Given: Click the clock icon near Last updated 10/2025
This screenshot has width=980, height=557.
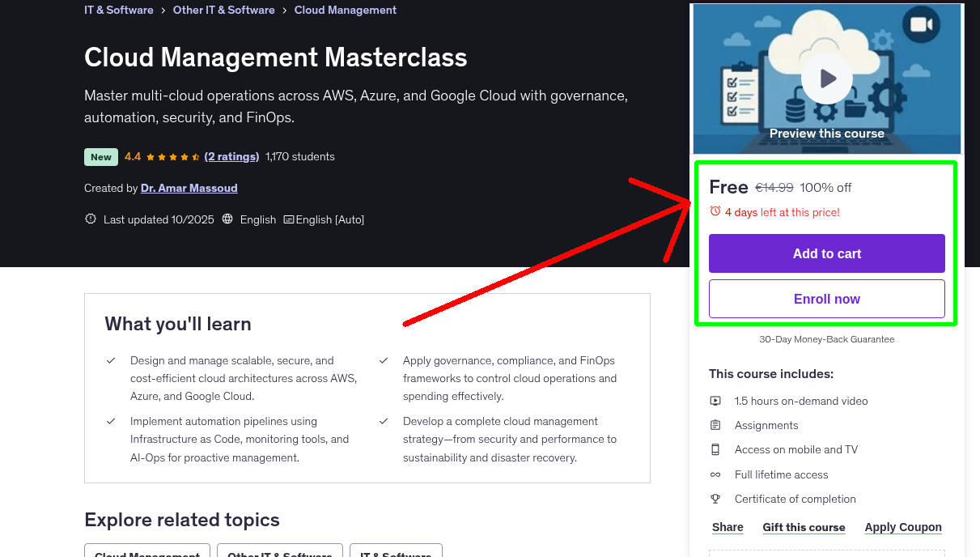Looking at the screenshot, I should point(90,219).
